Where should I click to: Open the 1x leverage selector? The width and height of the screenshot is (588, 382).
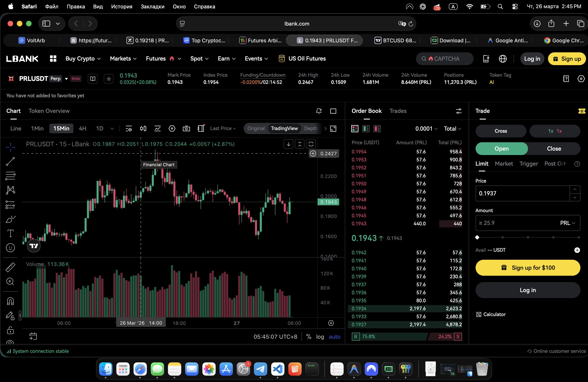(x=555, y=131)
